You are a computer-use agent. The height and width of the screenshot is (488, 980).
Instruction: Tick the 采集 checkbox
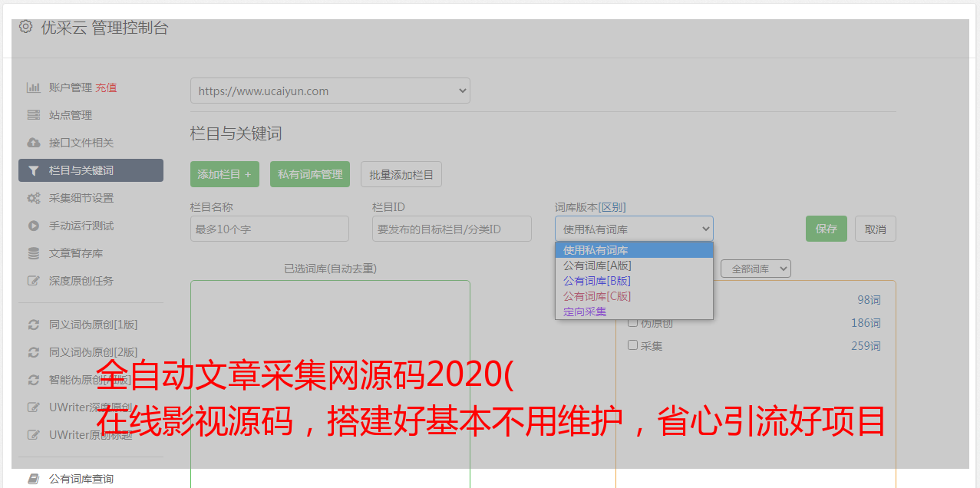(x=633, y=345)
